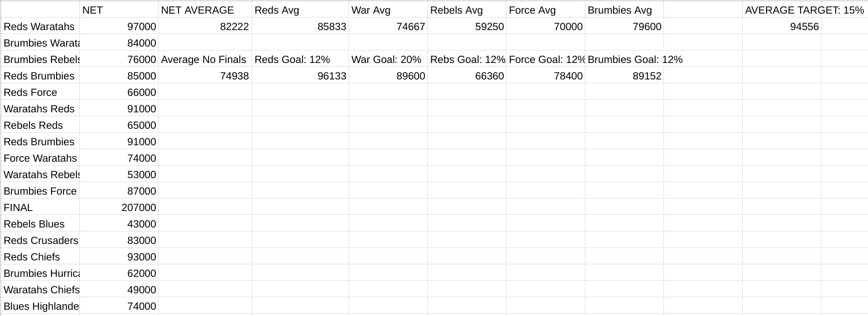Select the cell containing 94556
The height and width of the screenshot is (316, 868).
point(782,27)
